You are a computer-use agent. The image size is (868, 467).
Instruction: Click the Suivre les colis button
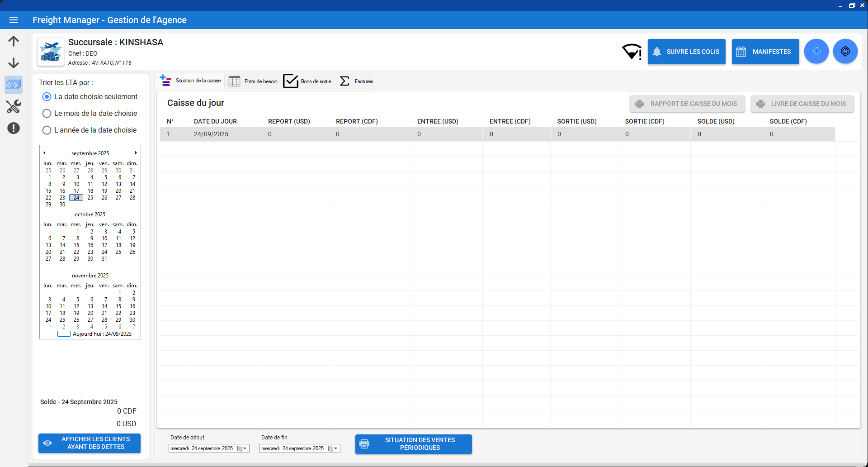pos(686,52)
